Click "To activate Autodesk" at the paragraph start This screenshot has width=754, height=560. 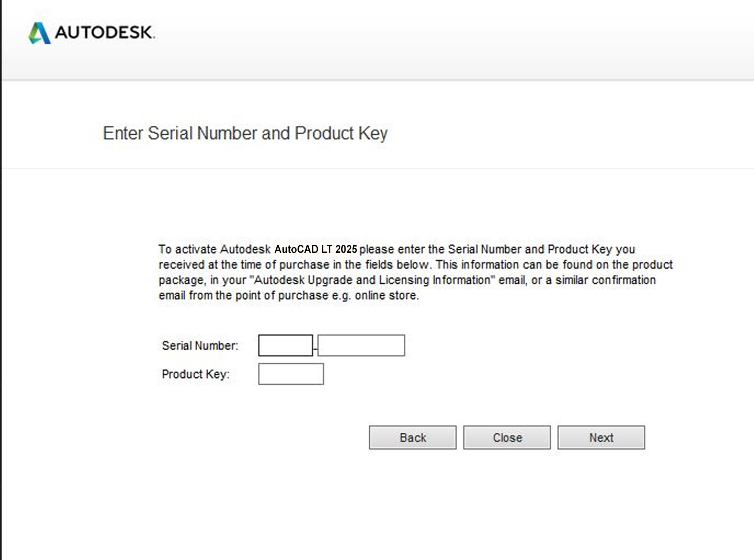pyautogui.click(x=214, y=249)
